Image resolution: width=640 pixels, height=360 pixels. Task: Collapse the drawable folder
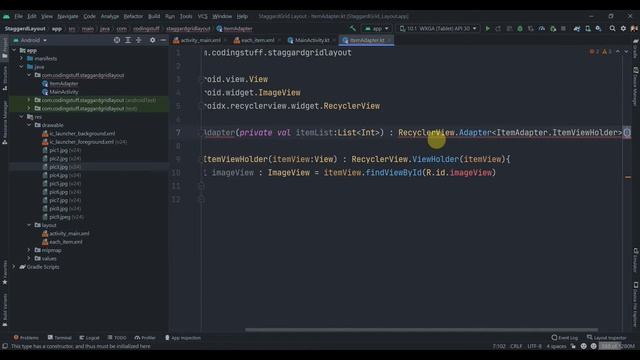click(29, 125)
